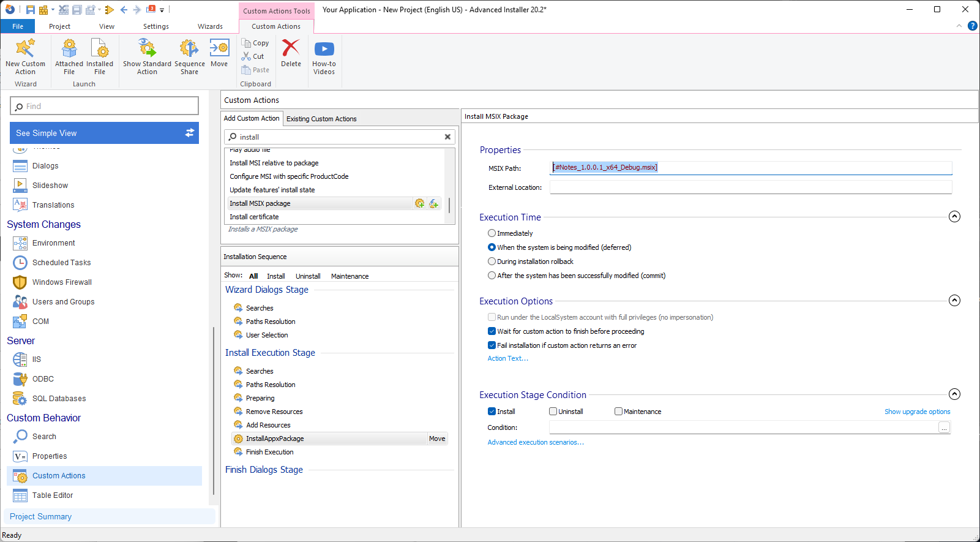This screenshot has height=542, width=980.
Task: Click the Move ribbon button
Action: pyautogui.click(x=219, y=54)
